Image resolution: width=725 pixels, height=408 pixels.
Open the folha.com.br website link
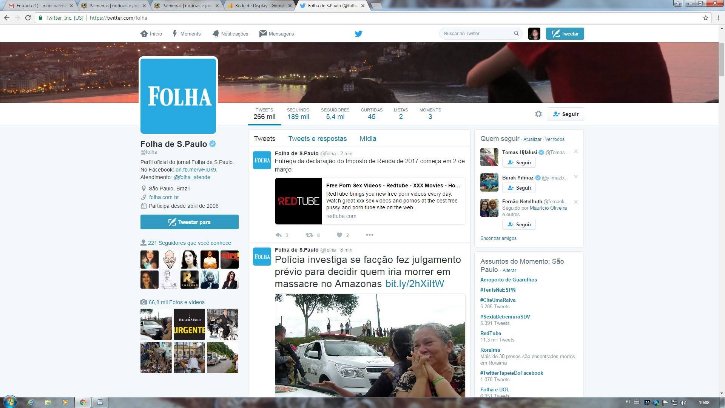(x=164, y=197)
